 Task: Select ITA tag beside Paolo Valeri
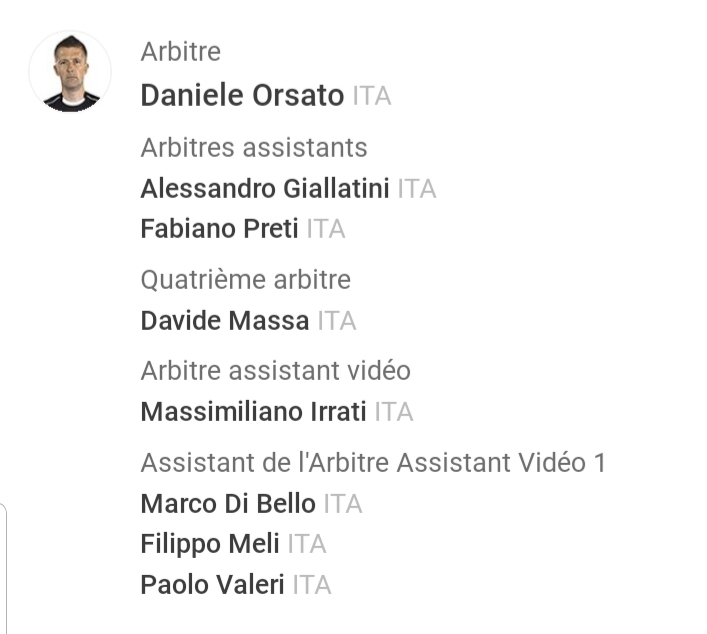(x=311, y=585)
